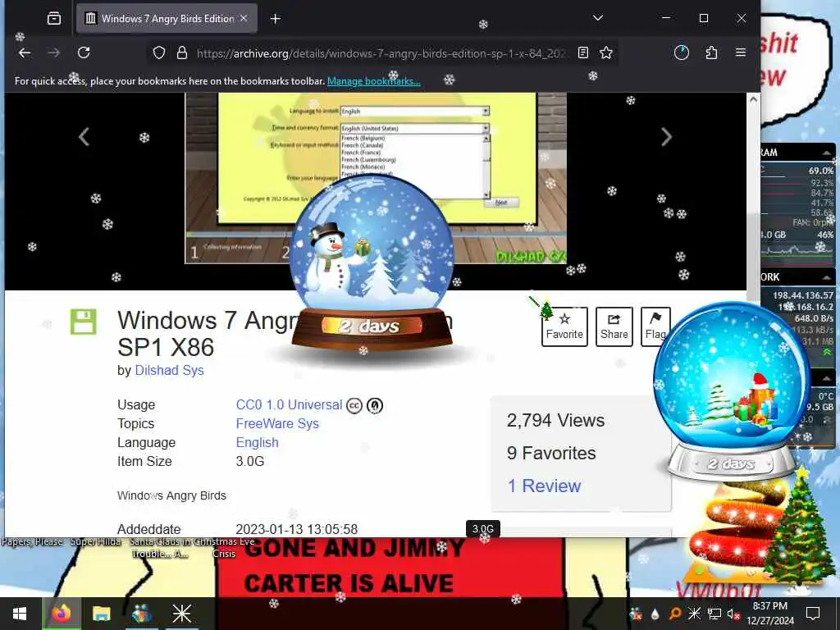The width and height of the screenshot is (840, 630).
Task: Click the Windows Angry Birds description text
Action: (171, 495)
